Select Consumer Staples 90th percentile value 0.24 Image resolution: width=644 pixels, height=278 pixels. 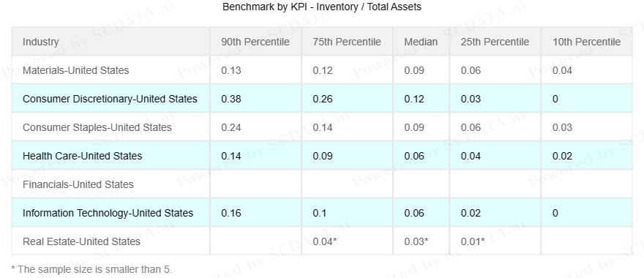[x=231, y=128]
